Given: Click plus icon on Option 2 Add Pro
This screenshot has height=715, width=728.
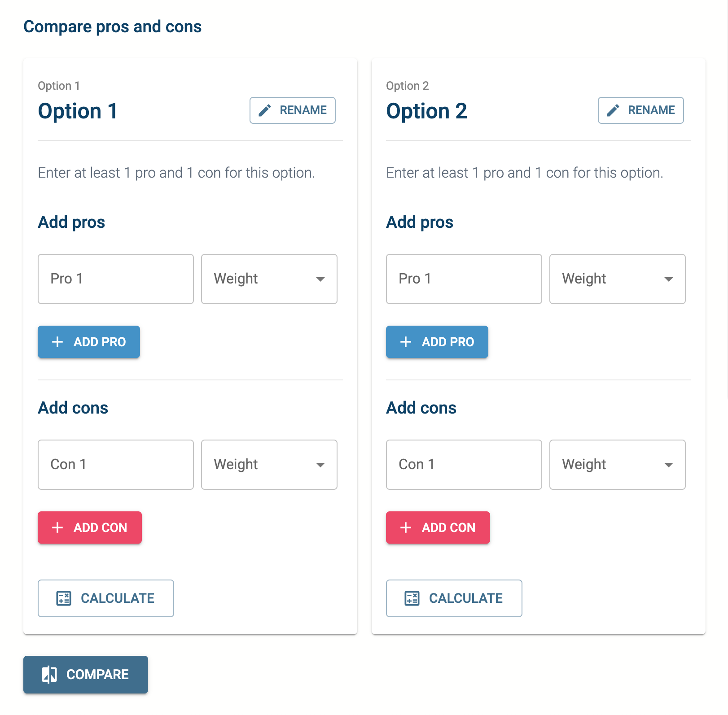Looking at the screenshot, I should coord(406,342).
